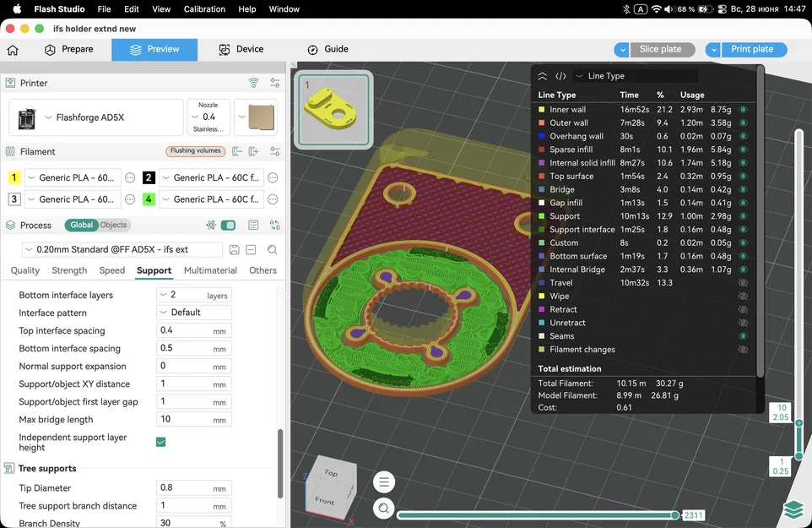
Task: Go to the Home screen icon
Action: [13, 50]
